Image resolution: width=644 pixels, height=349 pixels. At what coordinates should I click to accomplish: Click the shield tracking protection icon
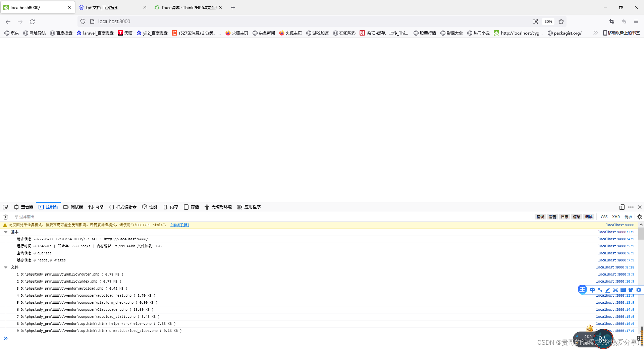click(83, 21)
